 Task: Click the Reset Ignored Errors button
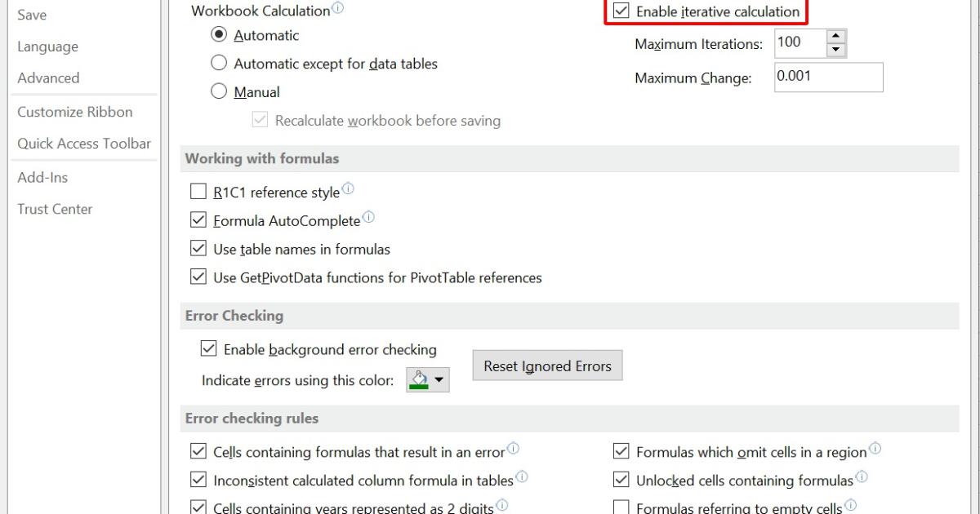(547, 366)
